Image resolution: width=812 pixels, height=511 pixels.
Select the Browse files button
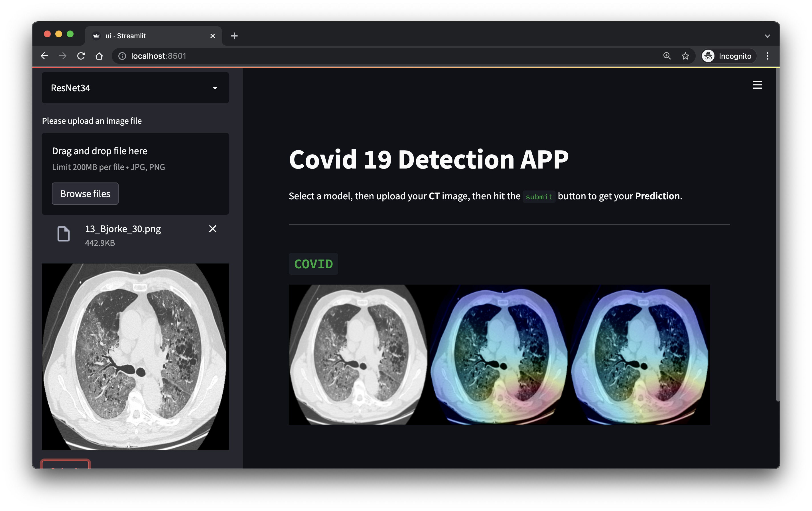click(84, 193)
